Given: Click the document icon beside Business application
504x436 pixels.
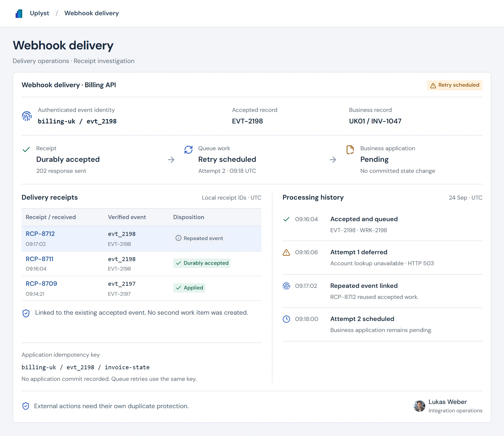Looking at the screenshot, I should (350, 150).
